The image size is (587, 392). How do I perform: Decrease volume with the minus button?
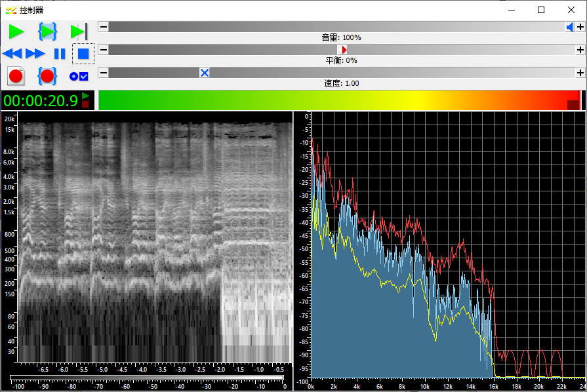coord(103,27)
